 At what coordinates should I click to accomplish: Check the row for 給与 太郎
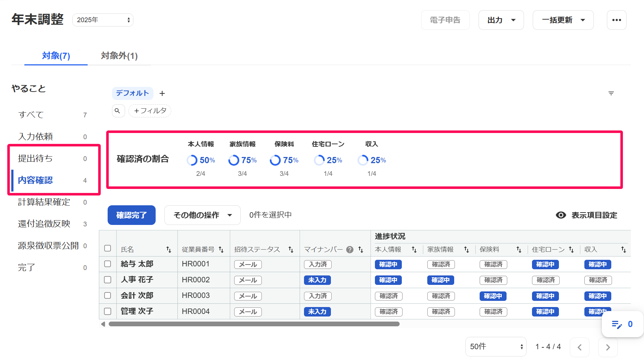tap(108, 264)
